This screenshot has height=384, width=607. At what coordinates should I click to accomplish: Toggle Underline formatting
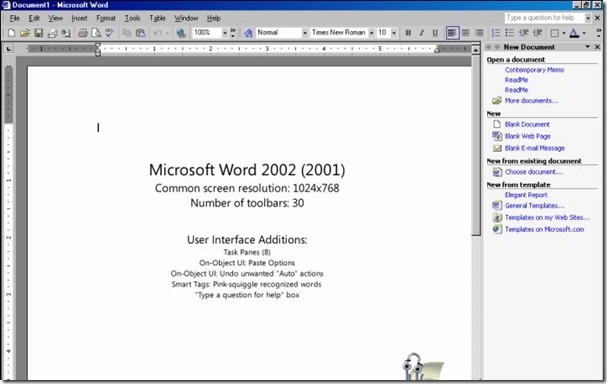[x=435, y=33]
